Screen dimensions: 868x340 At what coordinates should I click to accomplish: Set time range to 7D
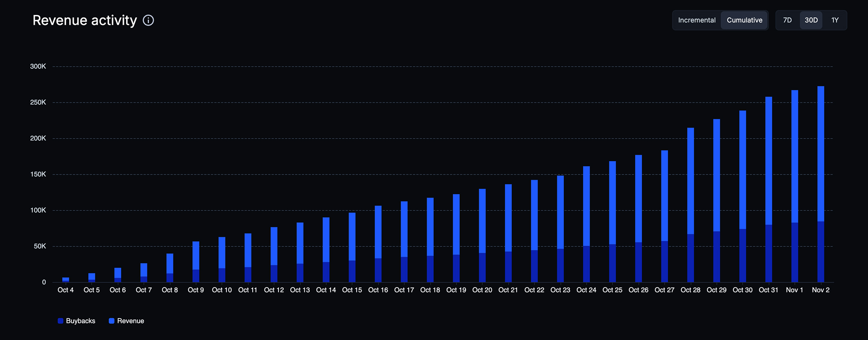tap(788, 20)
